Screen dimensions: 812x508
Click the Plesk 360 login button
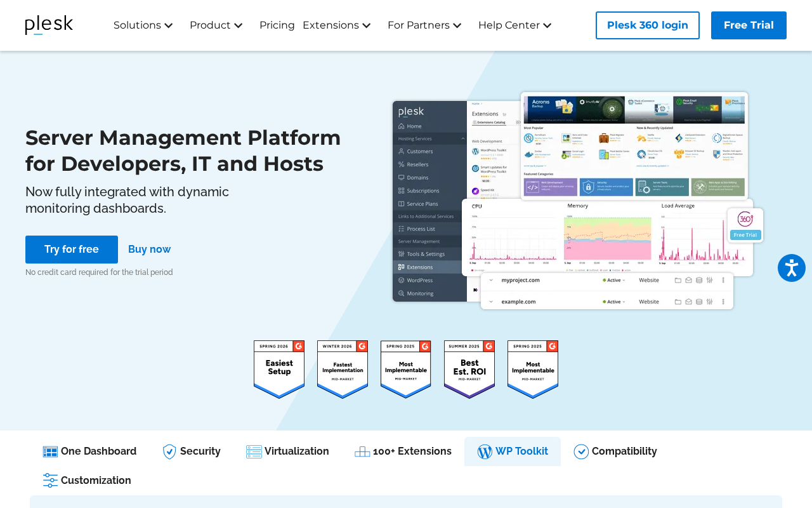point(648,25)
